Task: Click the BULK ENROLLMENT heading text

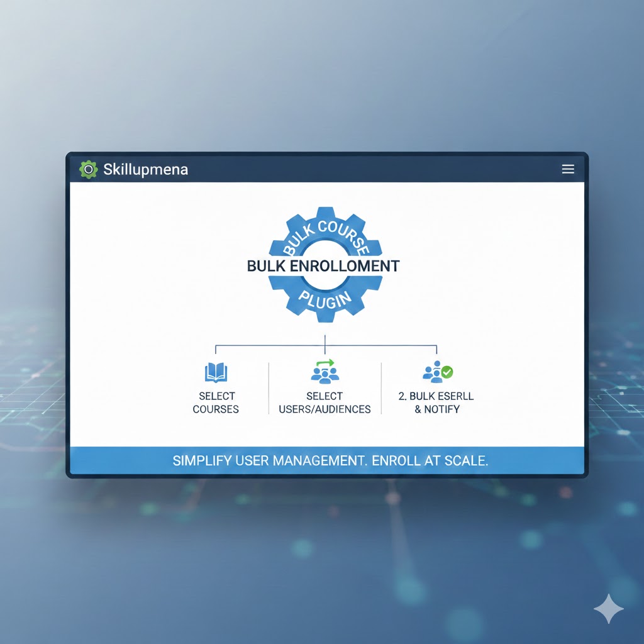Action: [323, 265]
